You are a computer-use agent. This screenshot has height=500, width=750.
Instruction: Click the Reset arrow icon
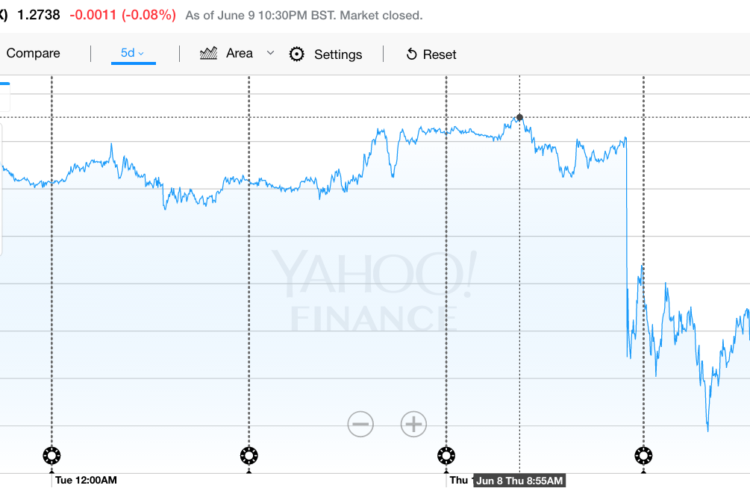[412, 54]
